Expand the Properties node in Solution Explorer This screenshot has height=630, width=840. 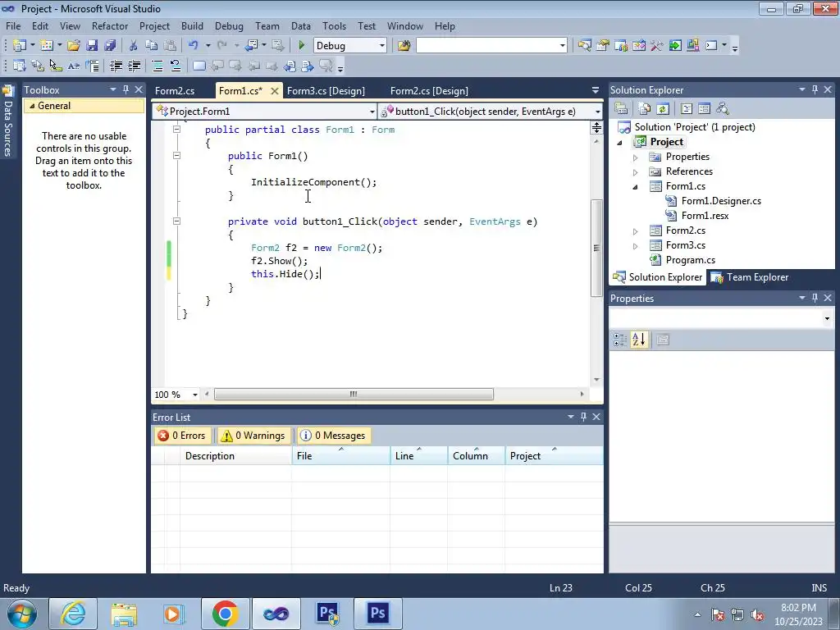pos(636,157)
